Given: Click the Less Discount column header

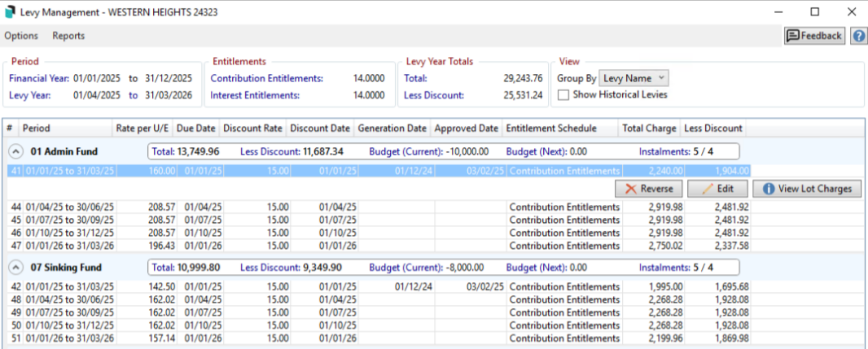Looking at the screenshot, I should click(713, 129).
